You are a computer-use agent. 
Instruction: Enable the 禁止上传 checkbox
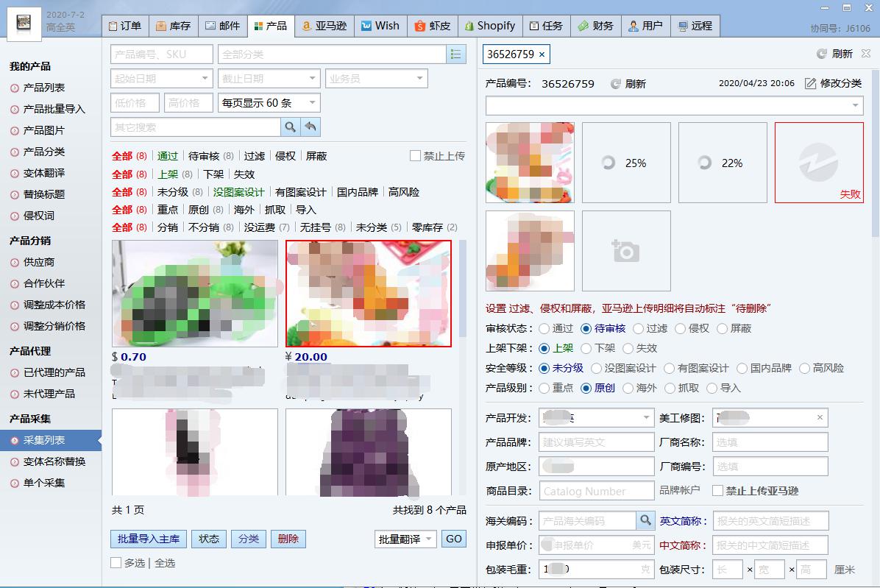coord(416,156)
